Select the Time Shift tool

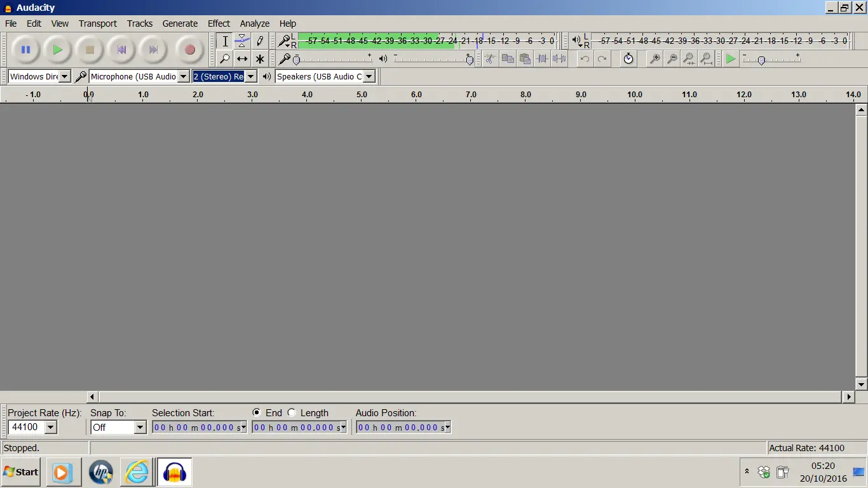point(242,58)
